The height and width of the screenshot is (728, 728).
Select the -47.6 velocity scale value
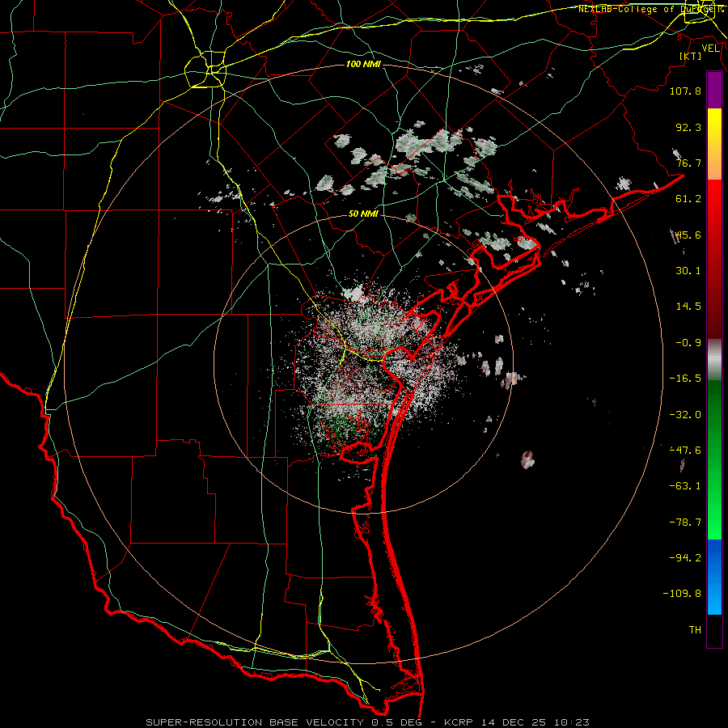(685, 451)
